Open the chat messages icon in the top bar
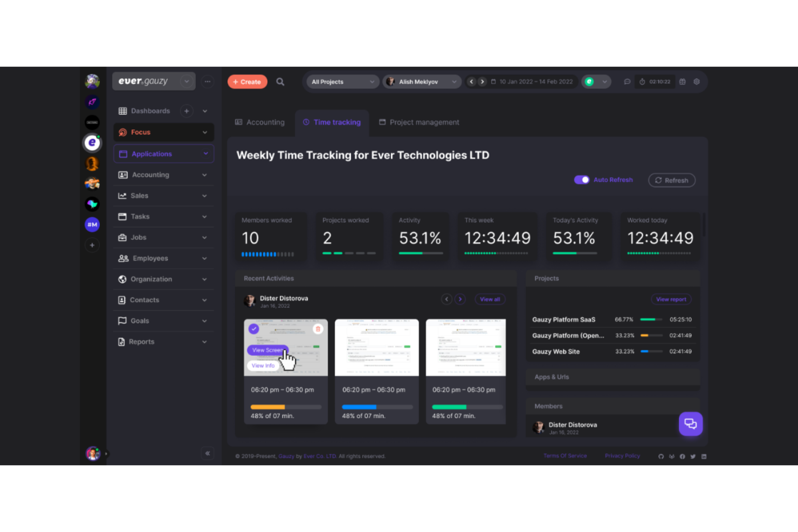This screenshot has height=532, width=798. click(x=627, y=81)
